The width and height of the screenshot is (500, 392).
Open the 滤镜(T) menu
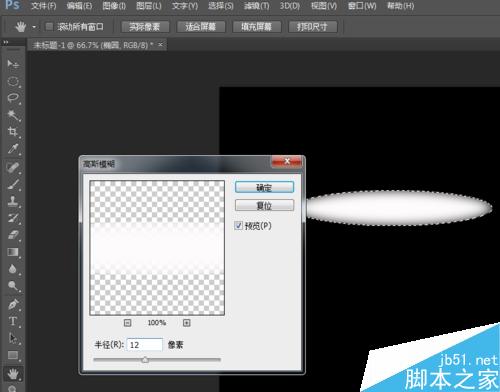tap(256, 6)
